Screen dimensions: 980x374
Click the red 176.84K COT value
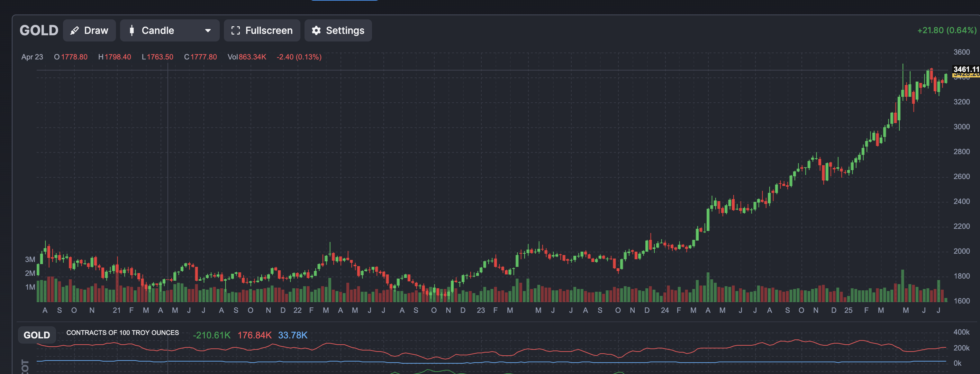254,335
